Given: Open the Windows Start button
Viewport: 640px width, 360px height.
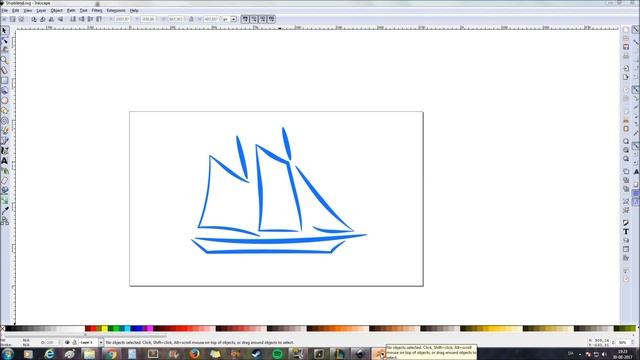Looking at the screenshot, I should (x=7, y=354).
